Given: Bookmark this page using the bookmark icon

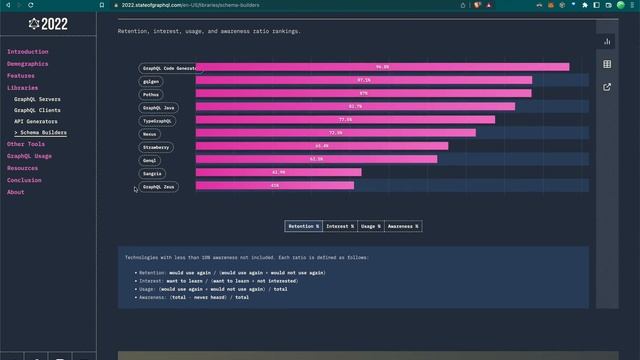Looking at the screenshot, I should tap(102, 5).
